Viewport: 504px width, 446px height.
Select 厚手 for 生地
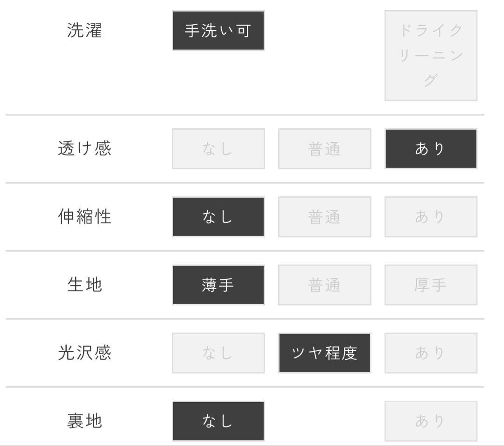click(x=431, y=285)
